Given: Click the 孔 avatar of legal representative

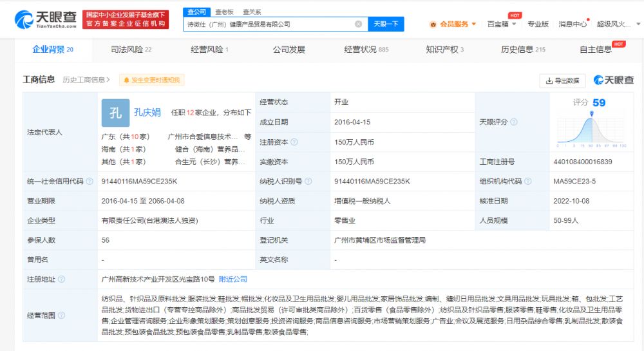Looking at the screenshot, I should (x=115, y=113).
